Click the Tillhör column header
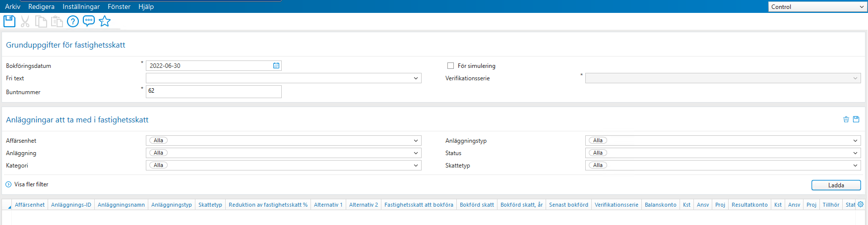This screenshot has height=225, width=868. [x=831, y=205]
